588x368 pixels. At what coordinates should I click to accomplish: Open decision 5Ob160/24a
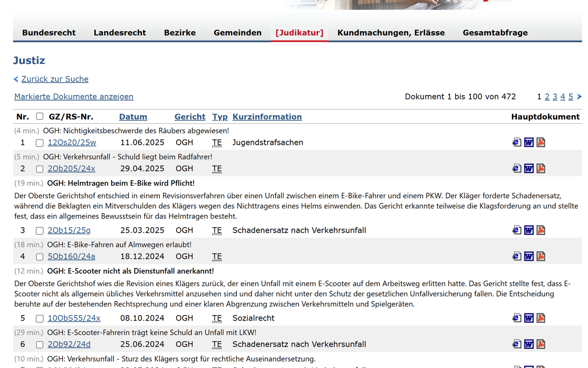pyautogui.click(x=71, y=257)
